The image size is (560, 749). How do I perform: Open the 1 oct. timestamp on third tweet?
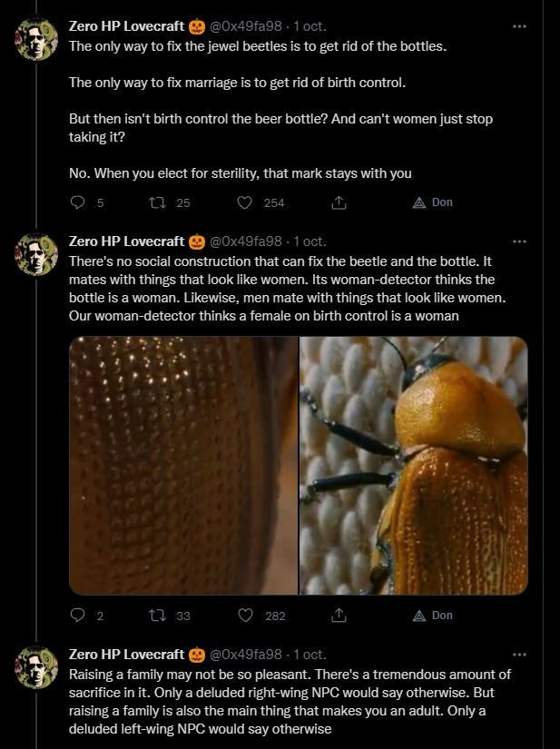[x=309, y=655]
